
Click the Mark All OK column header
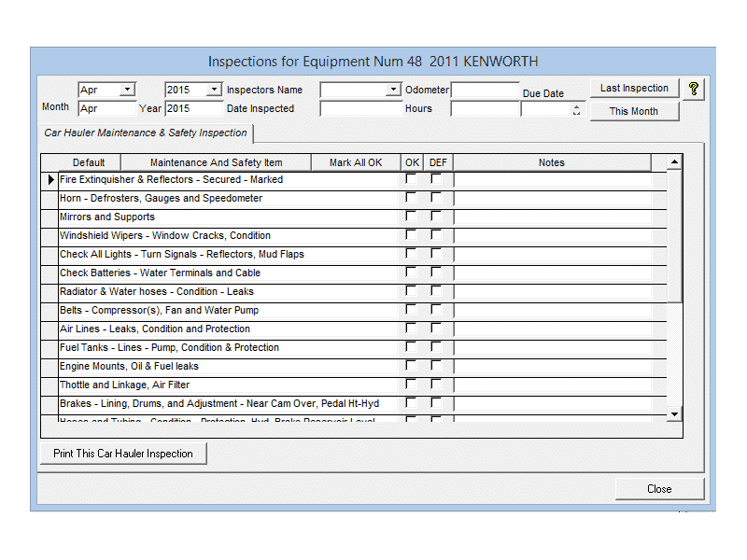coord(356,162)
